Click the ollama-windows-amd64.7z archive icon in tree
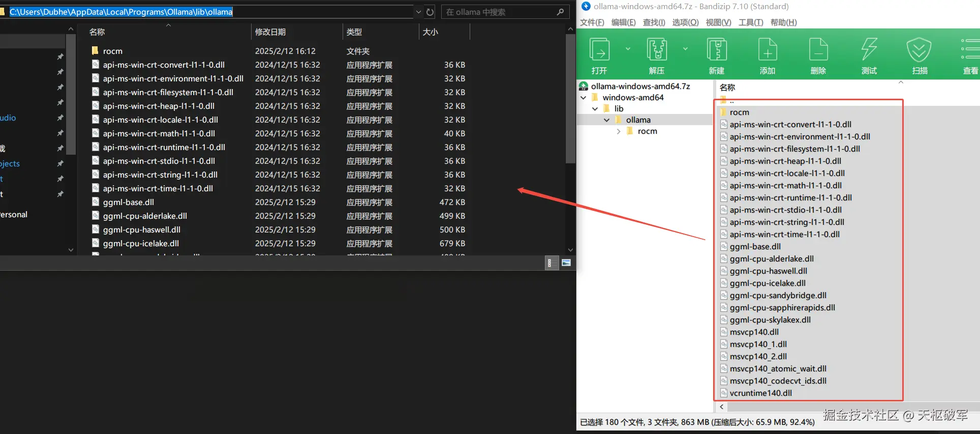Image resolution: width=980 pixels, height=434 pixels. click(584, 86)
